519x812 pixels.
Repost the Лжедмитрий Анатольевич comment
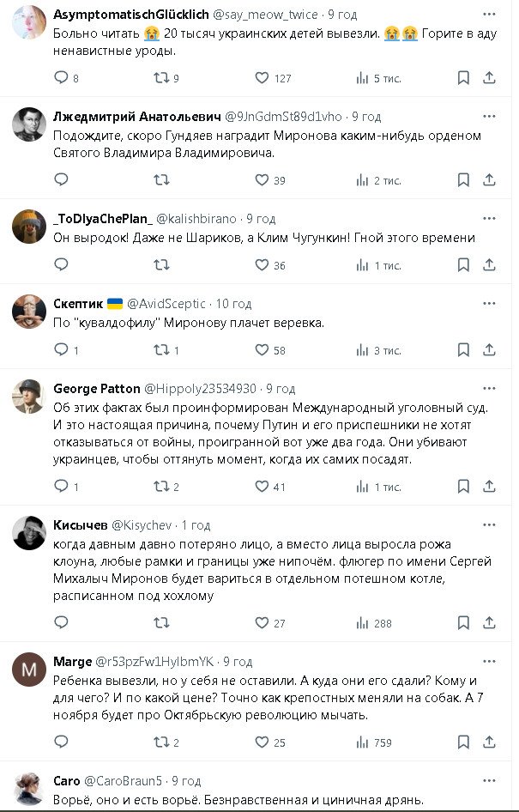160,180
